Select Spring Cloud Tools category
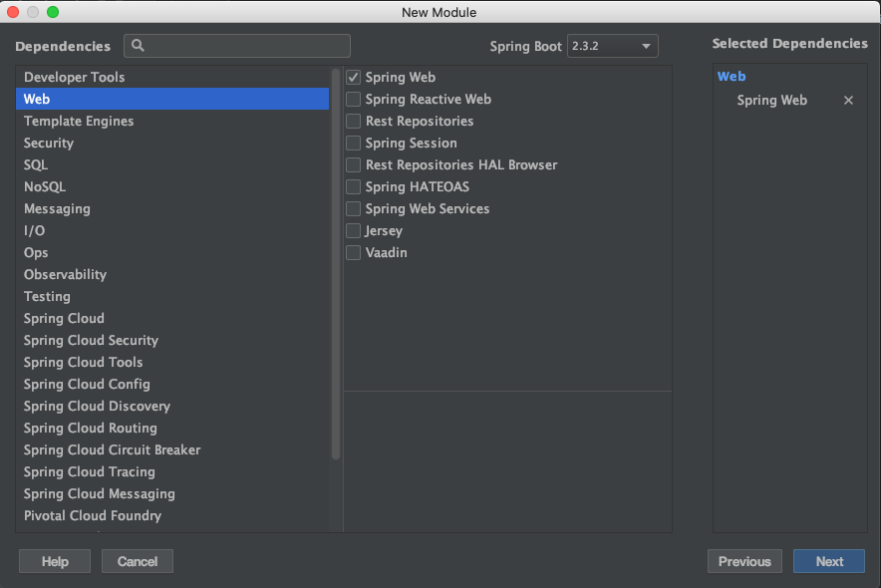This screenshot has height=588, width=881. point(172,362)
